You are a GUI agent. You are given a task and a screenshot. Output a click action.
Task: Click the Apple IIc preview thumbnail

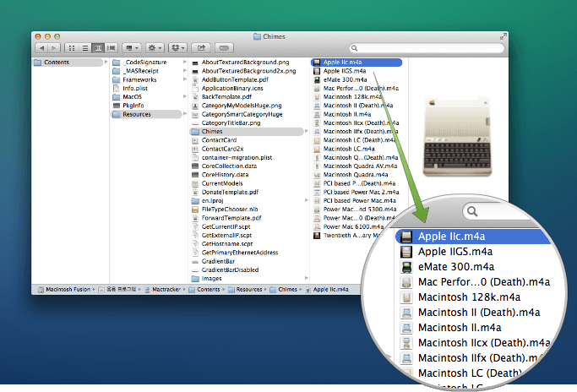coord(457,137)
